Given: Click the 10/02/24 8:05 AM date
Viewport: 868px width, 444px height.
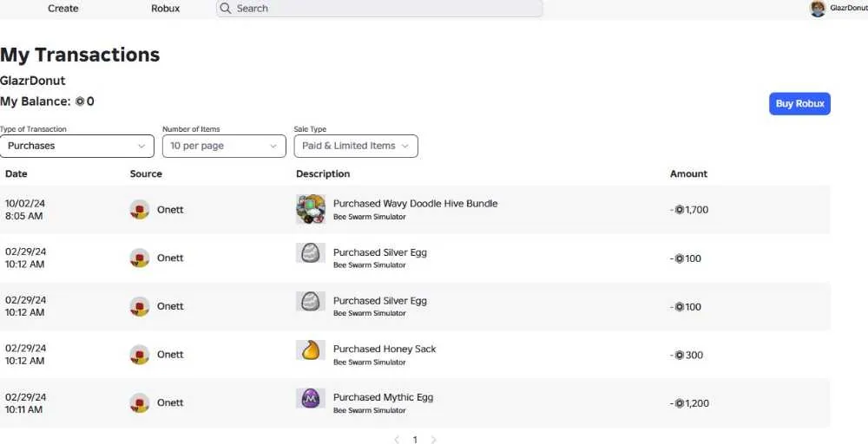Looking at the screenshot, I should pos(25,210).
